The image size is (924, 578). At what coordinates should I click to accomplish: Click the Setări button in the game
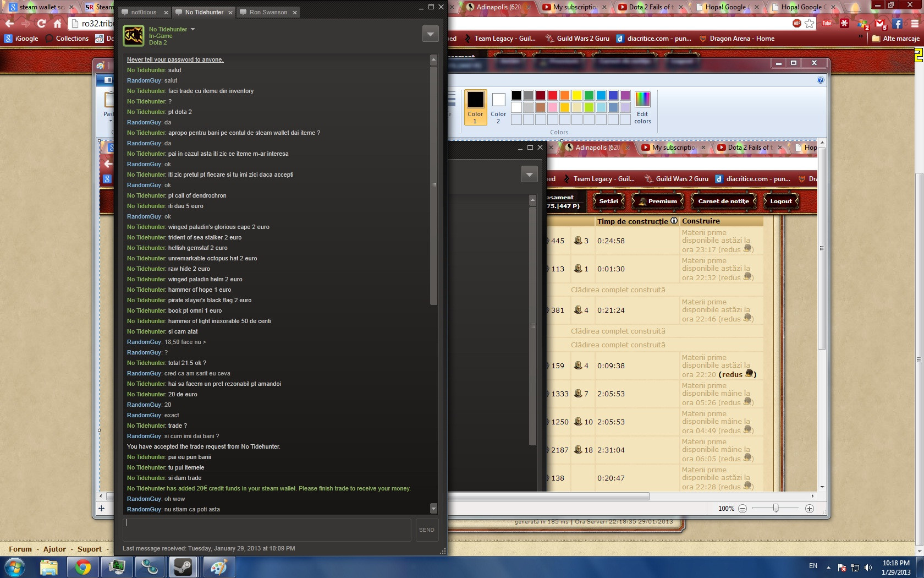coord(609,201)
